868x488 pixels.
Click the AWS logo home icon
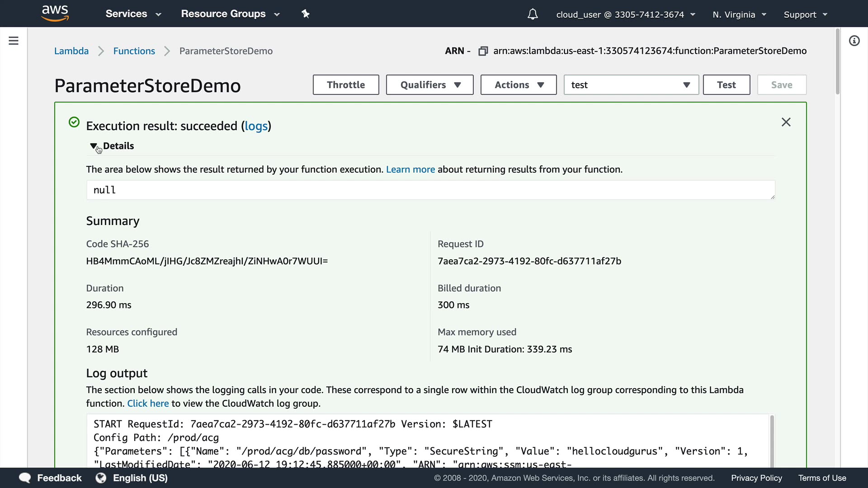coord(55,14)
